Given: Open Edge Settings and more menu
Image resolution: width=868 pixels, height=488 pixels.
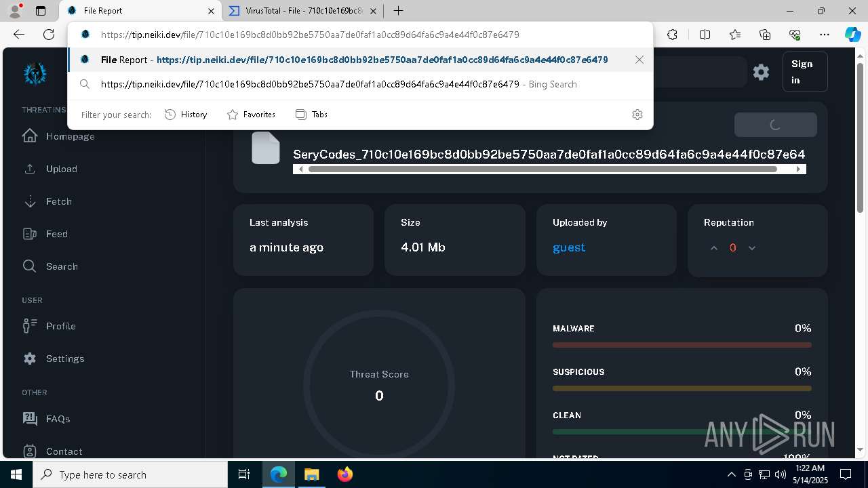Looking at the screenshot, I should 825,35.
